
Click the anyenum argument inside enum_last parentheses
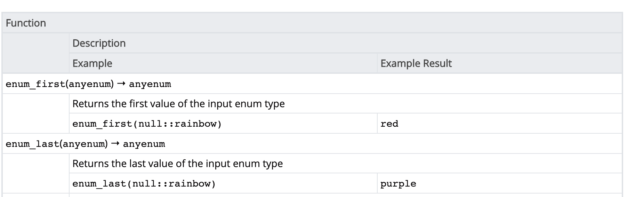tap(84, 144)
